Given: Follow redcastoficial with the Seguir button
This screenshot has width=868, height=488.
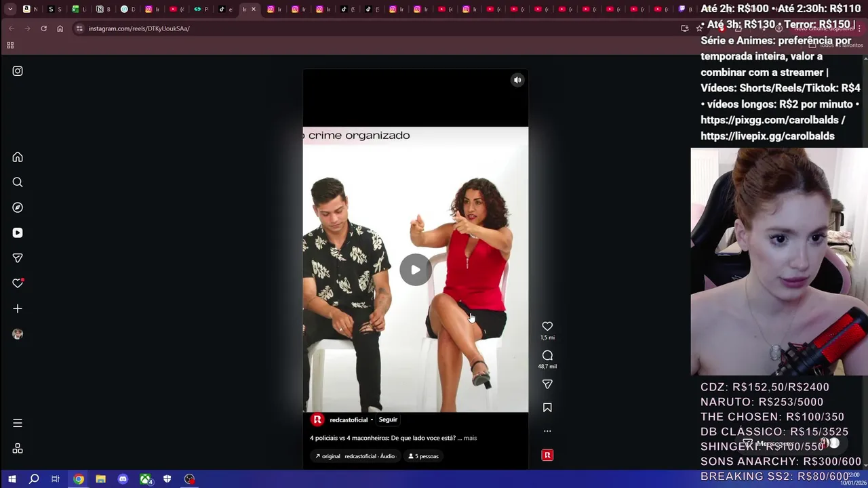Looking at the screenshot, I should click(388, 420).
